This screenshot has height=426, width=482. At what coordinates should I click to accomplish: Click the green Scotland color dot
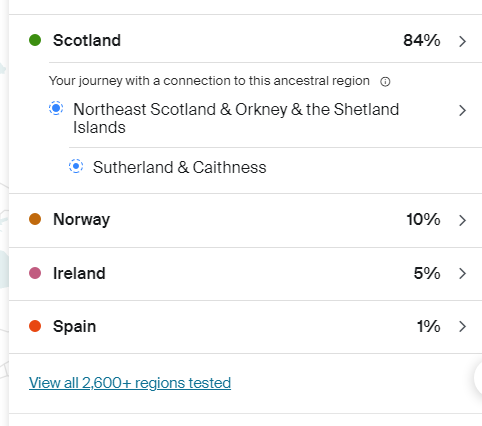point(35,40)
